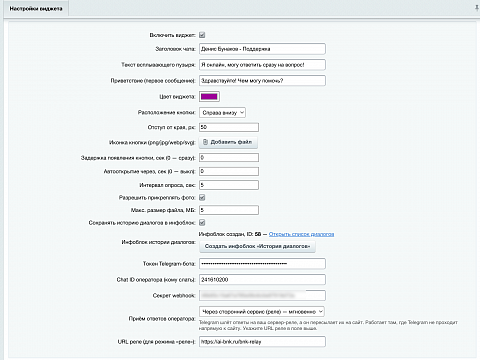The height and width of the screenshot is (360, 480).
Task: Click the document icon on Добавить файл
Action: tap(206, 142)
